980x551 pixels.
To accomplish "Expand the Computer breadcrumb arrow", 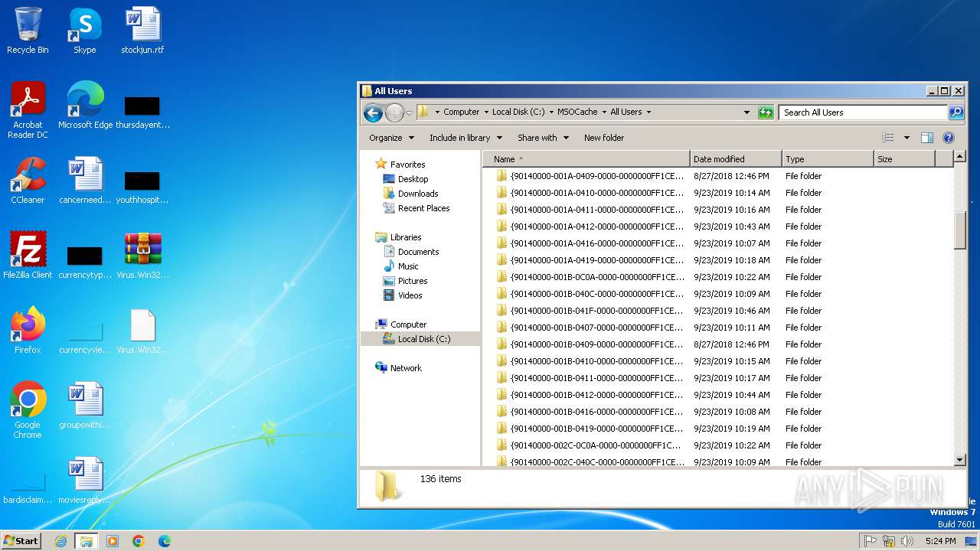I will (x=485, y=112).
